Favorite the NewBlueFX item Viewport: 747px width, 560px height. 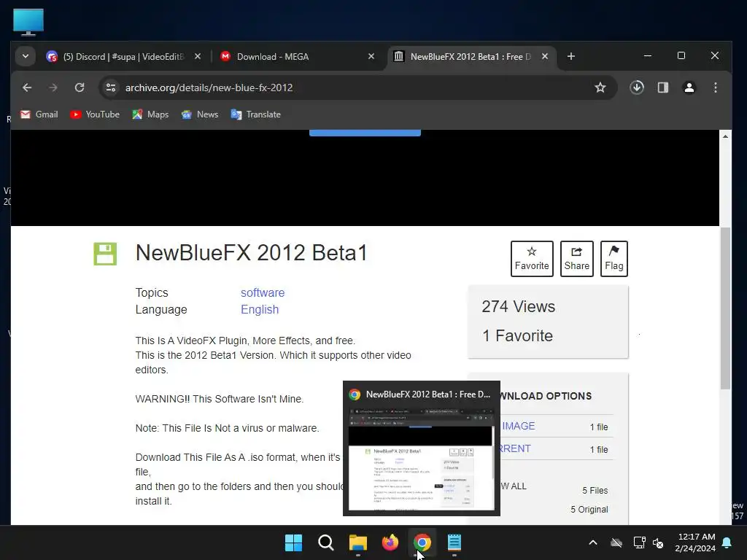tap(532, 259)
